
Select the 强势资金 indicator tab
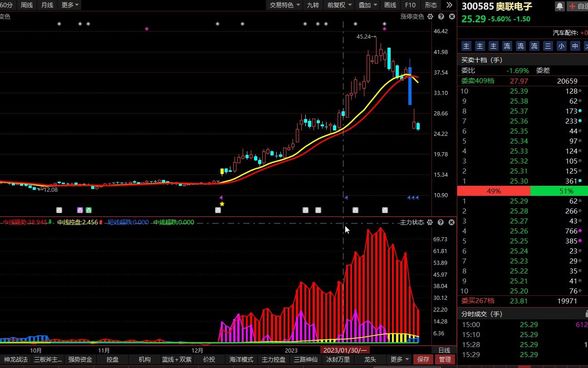tap(80, 359)
